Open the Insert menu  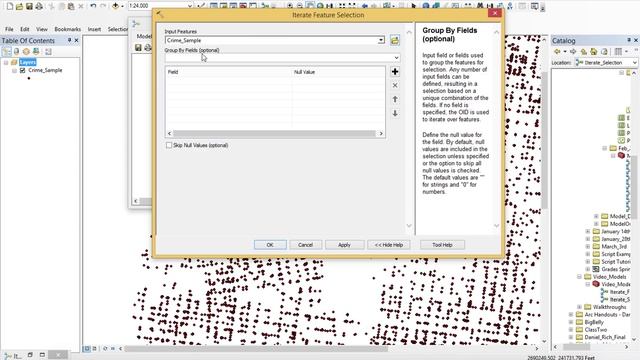[x=94, y=29]
